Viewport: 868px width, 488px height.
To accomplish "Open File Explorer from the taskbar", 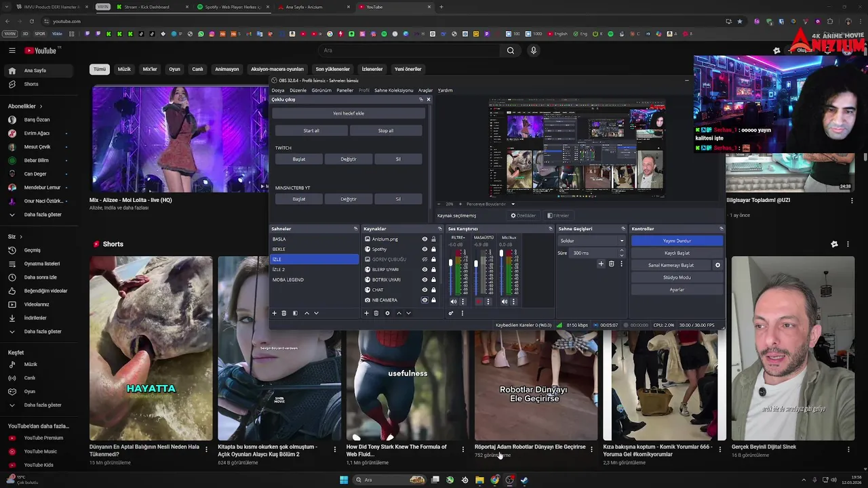I will click(x=479, y=480).
